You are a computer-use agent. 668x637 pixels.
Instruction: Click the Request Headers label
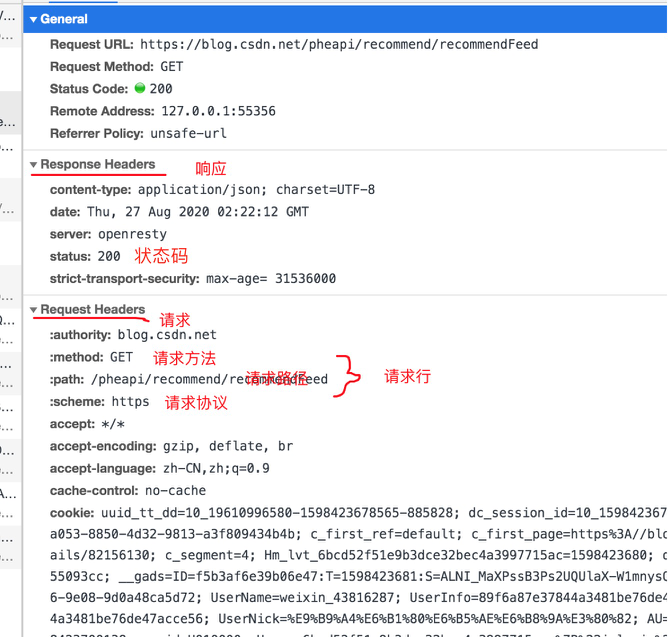point(93,310)
